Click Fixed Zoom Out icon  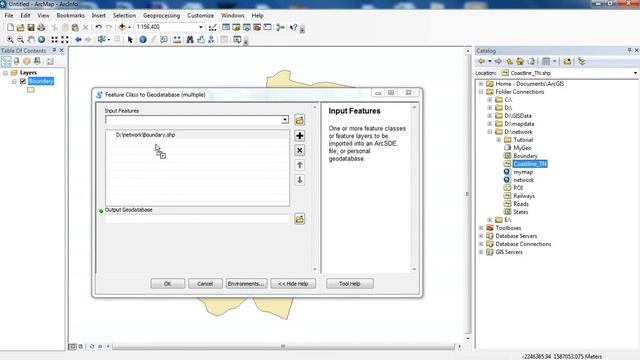point(65,40)
